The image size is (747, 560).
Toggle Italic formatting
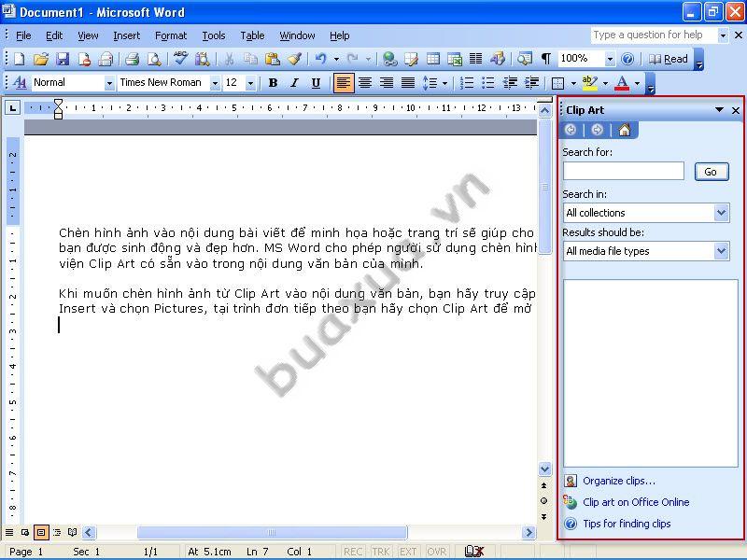[294, 83]
